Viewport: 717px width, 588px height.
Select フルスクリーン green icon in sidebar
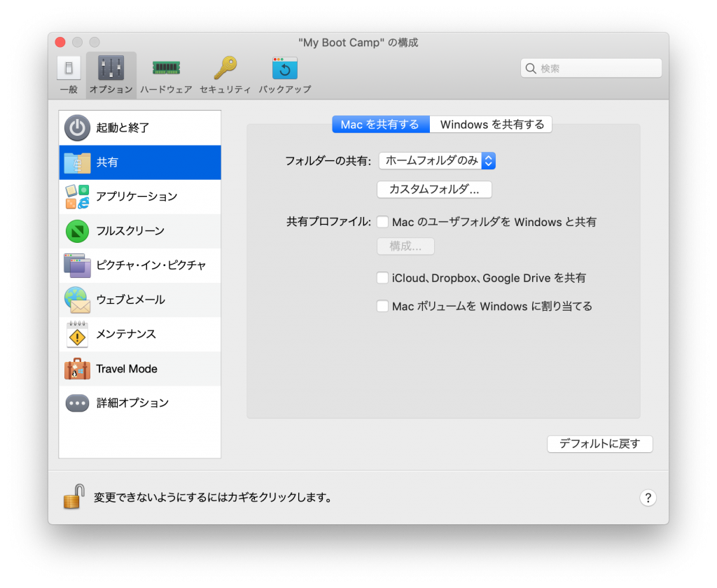click(77, 232)
